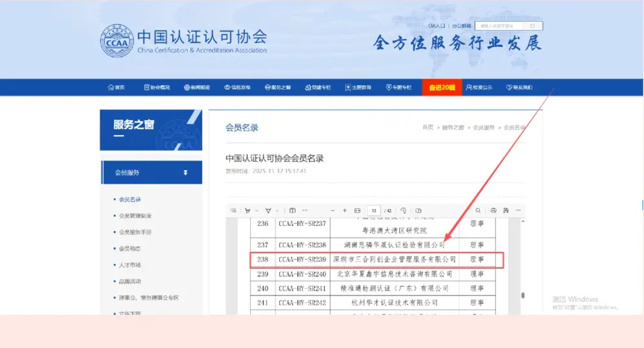Viewport: 644px width, 348px height.
Task: Click the table cell 深圳市三合同创企业管理服务有限公司
Action: coord(394,259)
